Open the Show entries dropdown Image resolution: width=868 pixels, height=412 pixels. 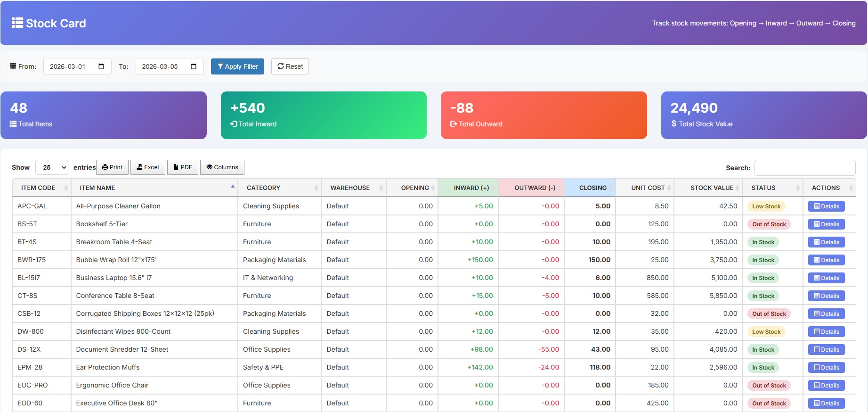(52, 167)
